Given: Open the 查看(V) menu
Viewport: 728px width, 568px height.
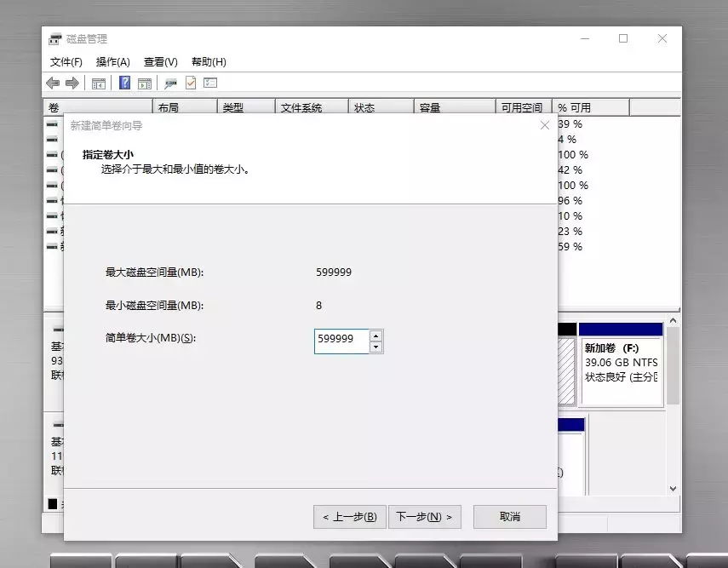Looking at the screenshot, I should click(x=161, y=61).
